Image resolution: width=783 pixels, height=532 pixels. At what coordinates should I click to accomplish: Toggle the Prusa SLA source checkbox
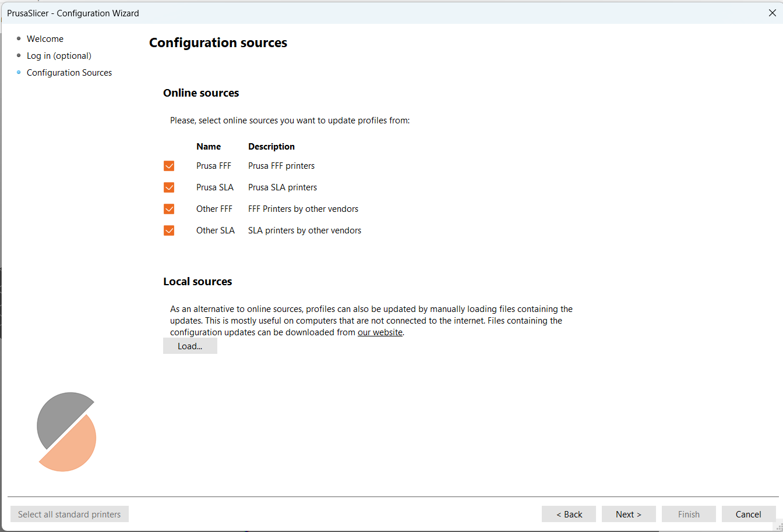[169, 187]
